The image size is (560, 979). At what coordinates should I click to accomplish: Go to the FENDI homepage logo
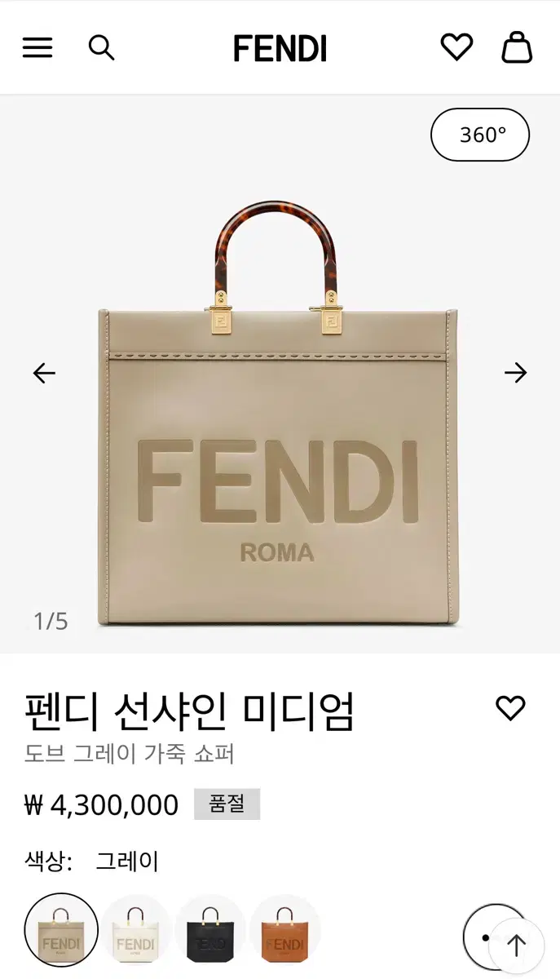tap(280, 49)
